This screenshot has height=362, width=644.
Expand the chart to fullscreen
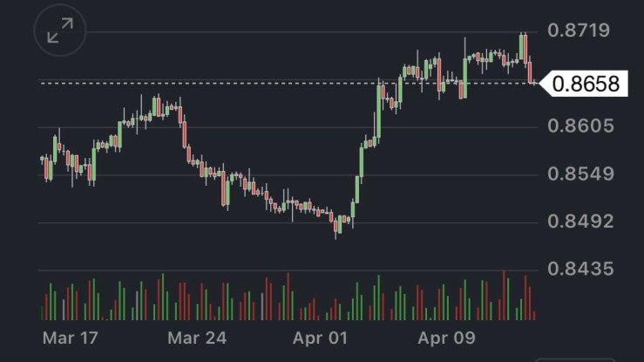[x=60, y=31]
